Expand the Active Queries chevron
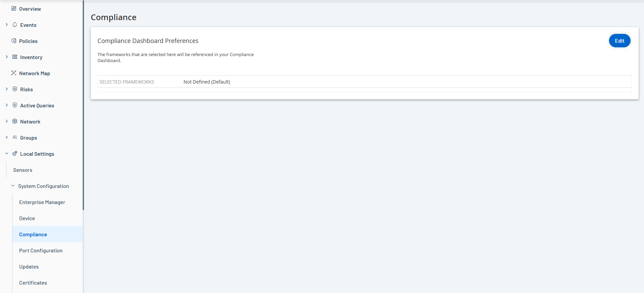The image size is (644, 293). (x=7, y=105)
